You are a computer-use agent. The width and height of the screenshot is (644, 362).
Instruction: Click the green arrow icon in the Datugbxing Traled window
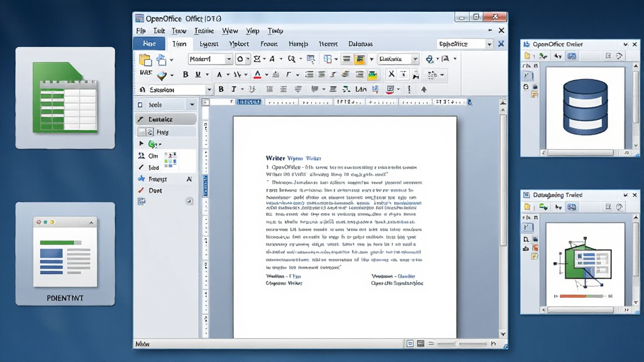(x=543, y=207)
